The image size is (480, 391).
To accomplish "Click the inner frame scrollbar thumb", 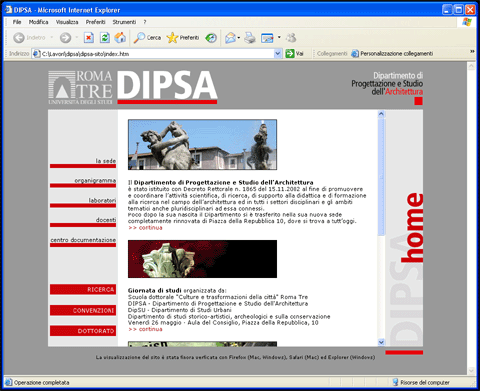I will [x=381, y=177].
